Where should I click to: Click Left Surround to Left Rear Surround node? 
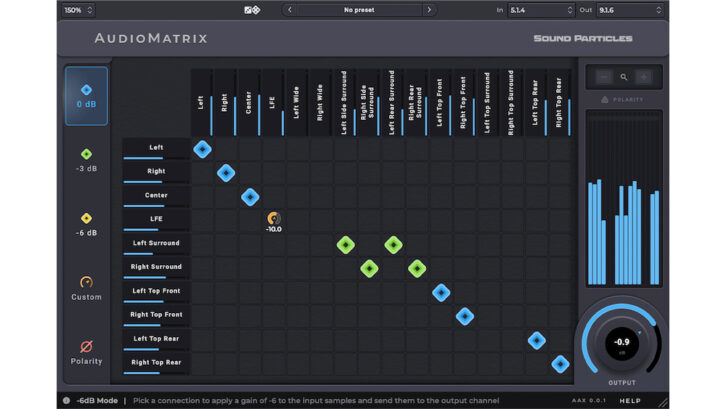click(x=393, y=245)
